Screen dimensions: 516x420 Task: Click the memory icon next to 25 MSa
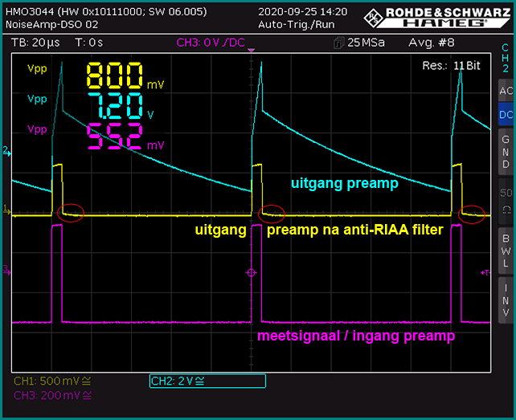338,43
